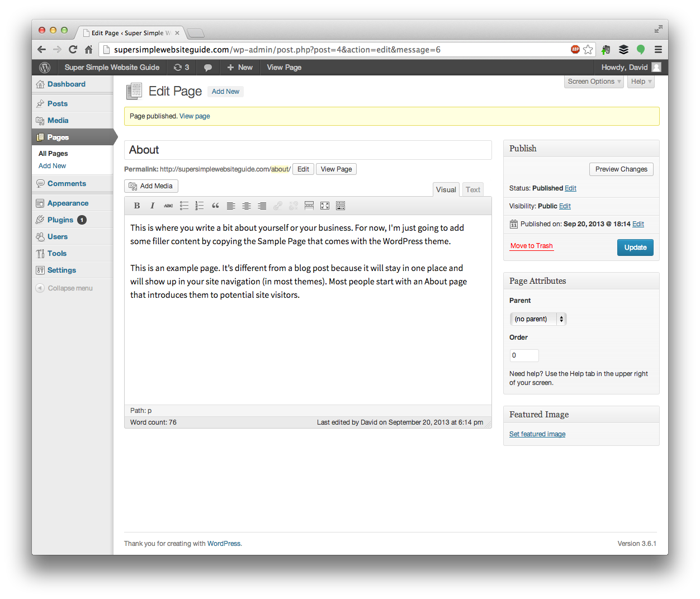Click the green balloon extension icon
Viewport: 700px width, 599px height.
coord(641,50)
